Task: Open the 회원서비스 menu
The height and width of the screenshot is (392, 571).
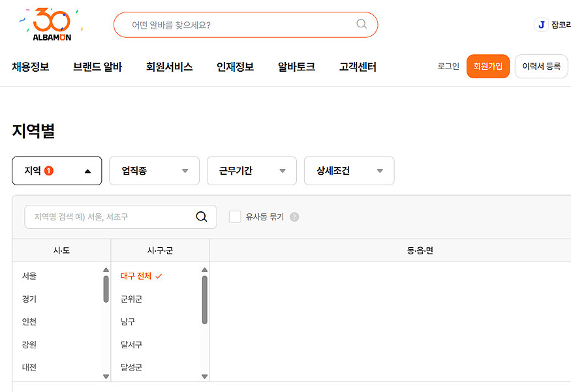Action: click(x=169, y=67)
